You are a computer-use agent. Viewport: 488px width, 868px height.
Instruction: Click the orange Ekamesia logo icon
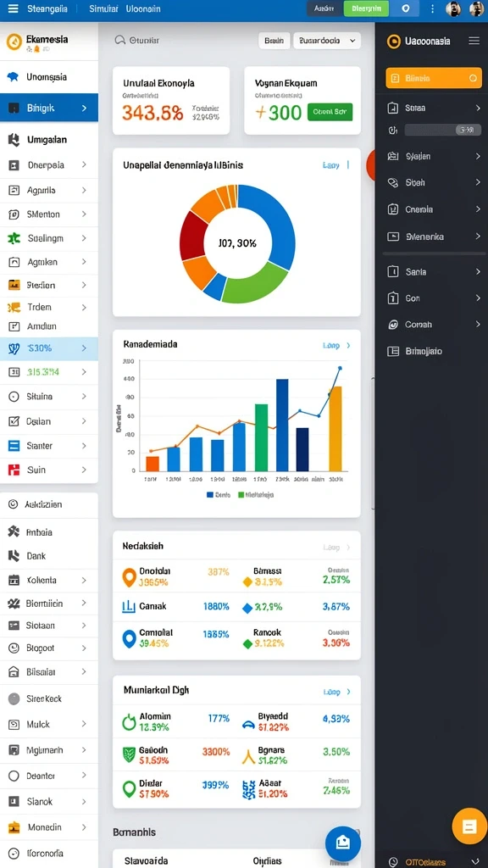(x=14, y=41)
